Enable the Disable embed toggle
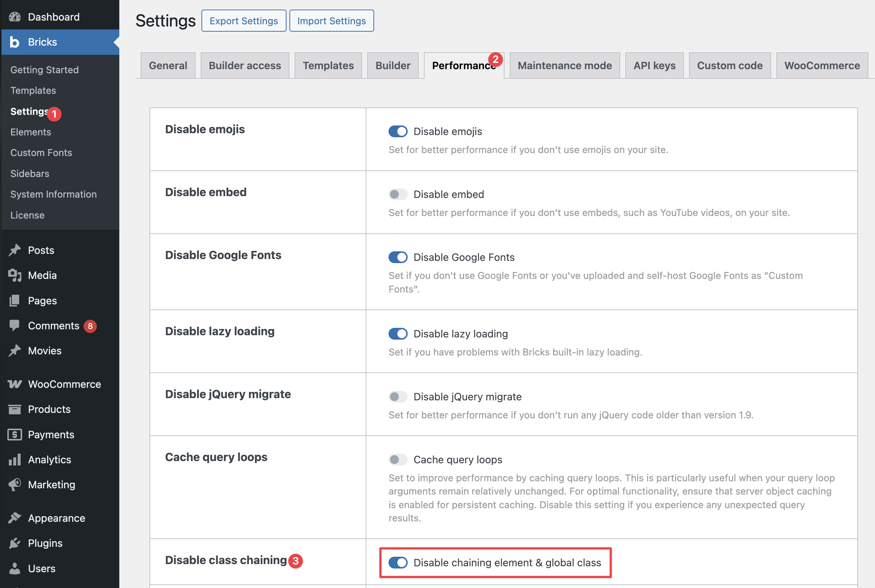875x588 pixels. [398, 194]
